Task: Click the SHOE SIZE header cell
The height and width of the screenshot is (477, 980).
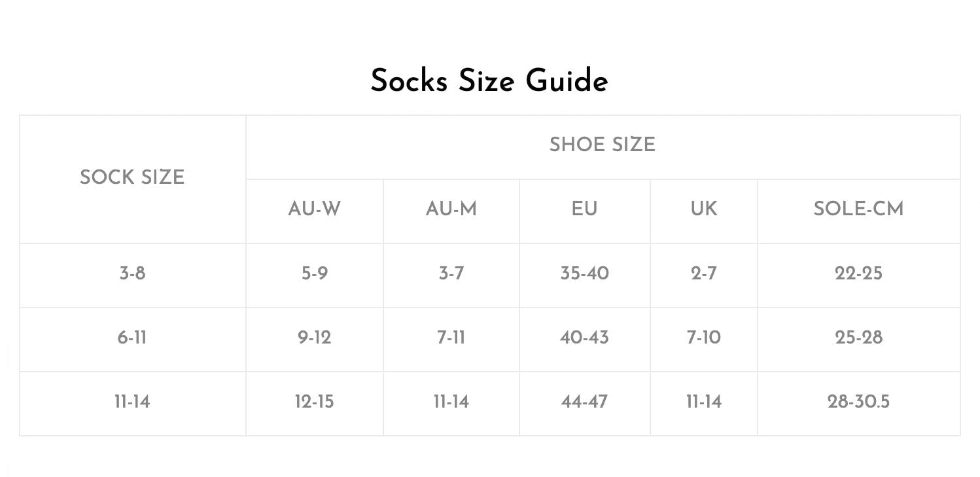Action: pos(602,145)
